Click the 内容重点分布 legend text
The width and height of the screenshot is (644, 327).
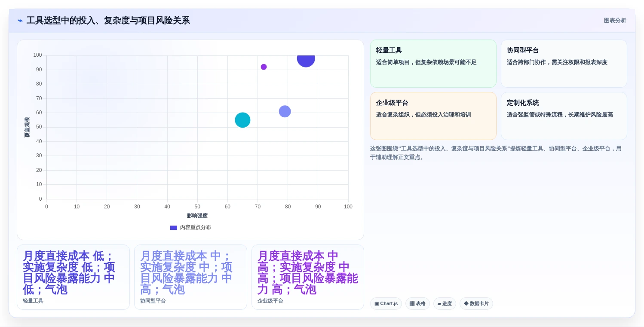[195, 228]
